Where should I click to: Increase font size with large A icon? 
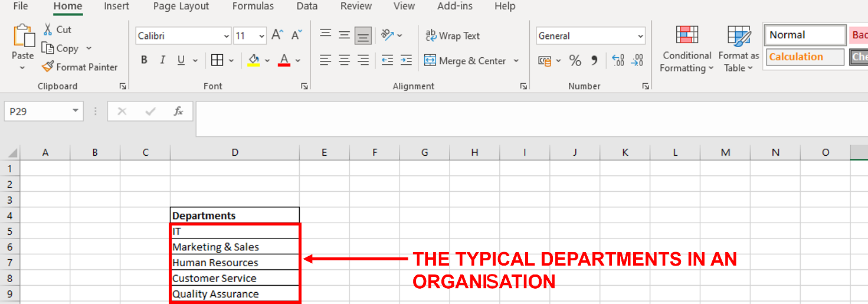pos(277,35)
